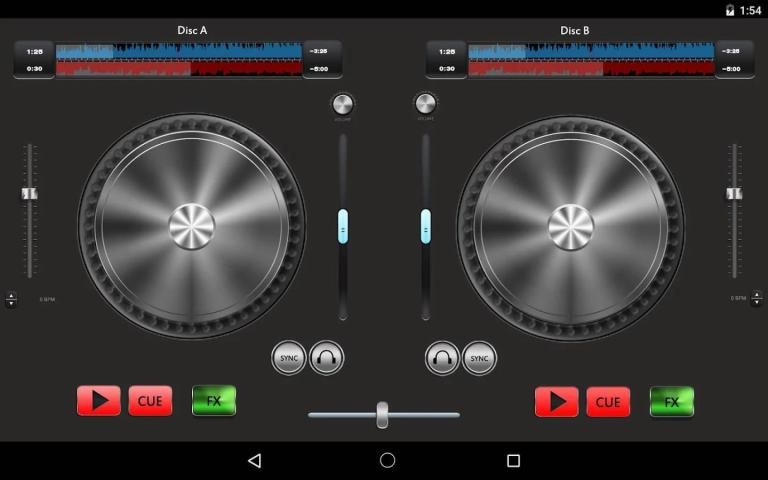768x480 pixels.
Task: Enable the green FX button on Disc B
Action: click(672, 401)
